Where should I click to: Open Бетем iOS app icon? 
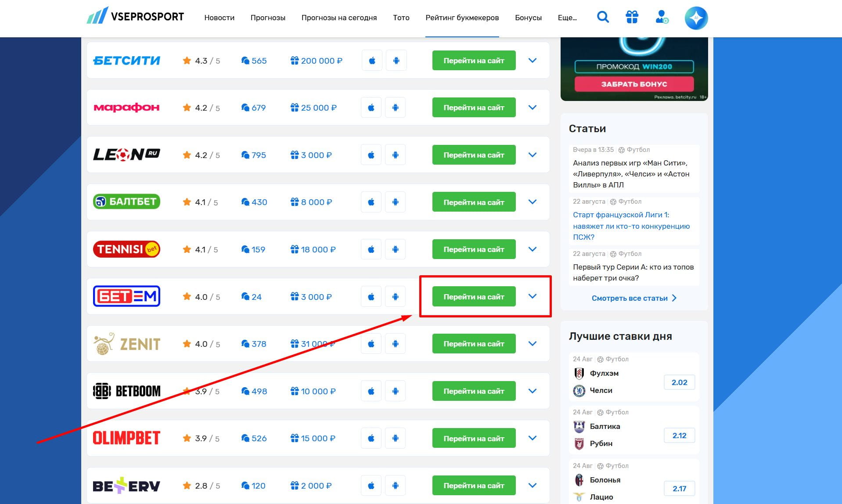coord(371,297)
